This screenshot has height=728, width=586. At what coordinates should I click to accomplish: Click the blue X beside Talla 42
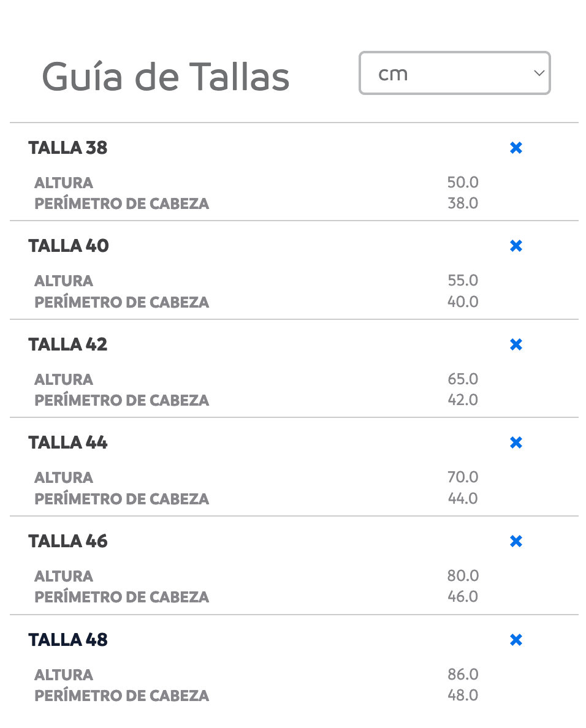pyautogui.click(x=516, y=344)
